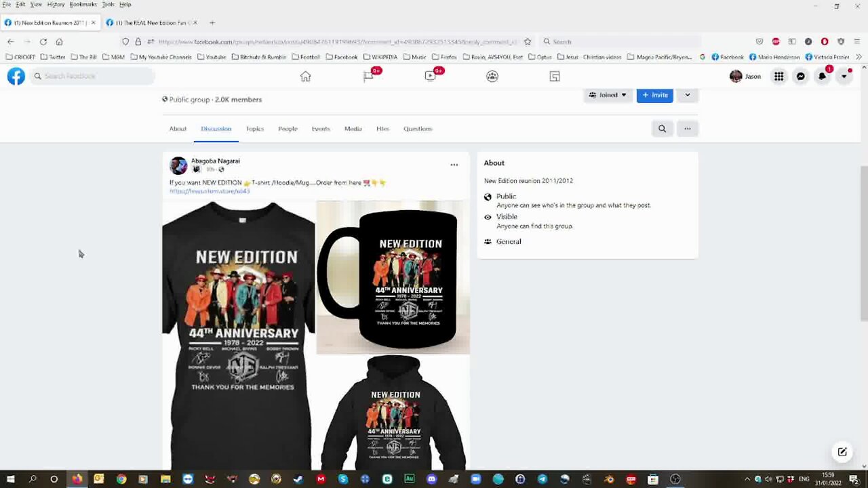
Task: Open Abagoba Nagarai profile link
Action: 216,161
